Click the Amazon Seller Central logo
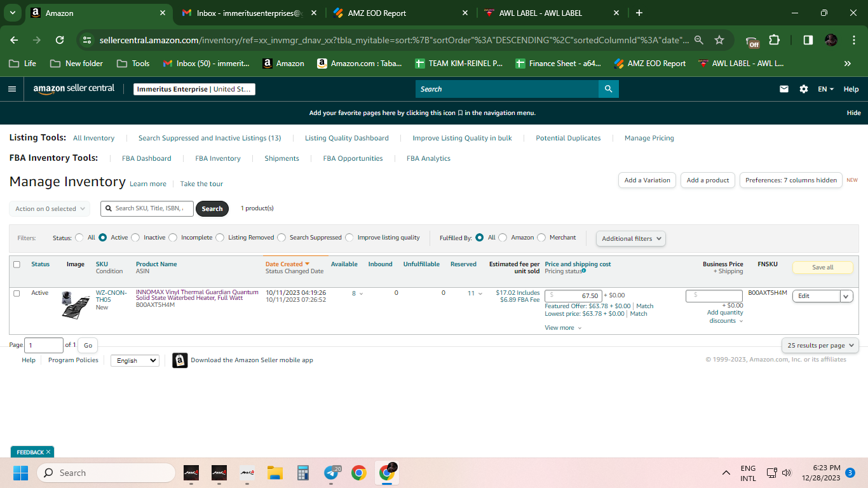Screen dimensions: 868x488 [x=74, y=89]
